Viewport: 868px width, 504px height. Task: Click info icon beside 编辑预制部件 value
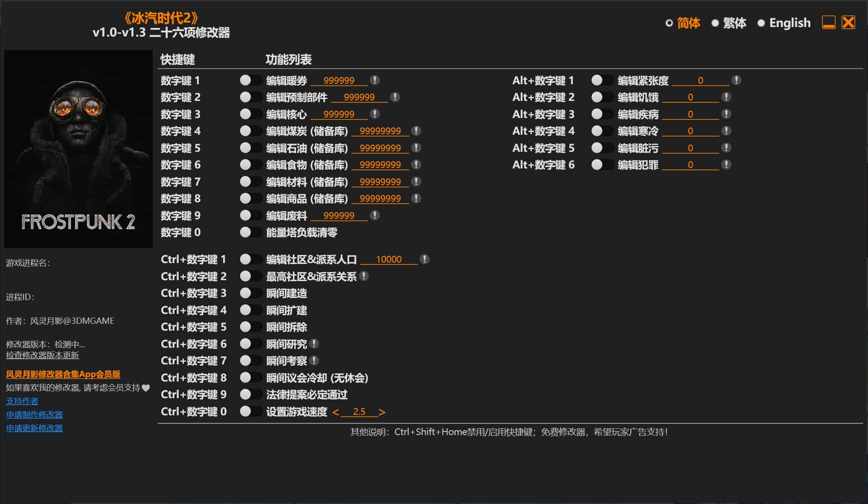pos(395,97)
